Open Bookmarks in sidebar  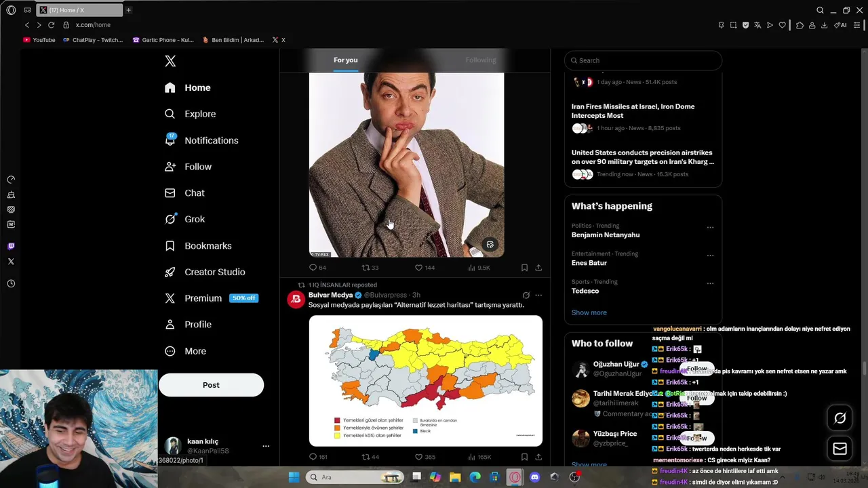pyautogui.click(x=198, y=245)
